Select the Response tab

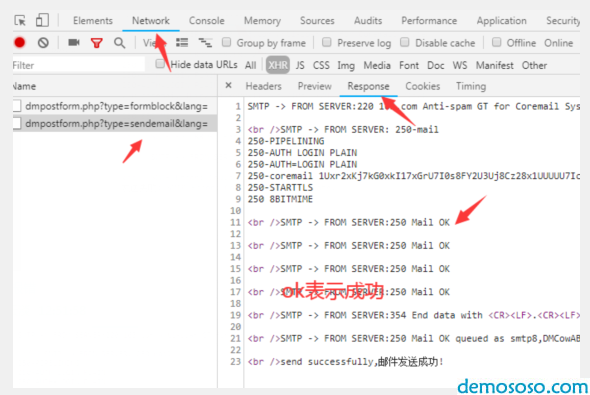pos(368,86)
